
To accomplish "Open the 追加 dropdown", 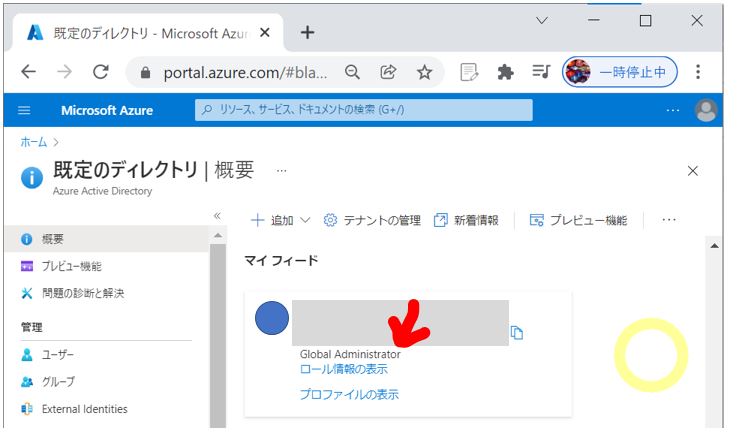I will (x=280, y=220).
